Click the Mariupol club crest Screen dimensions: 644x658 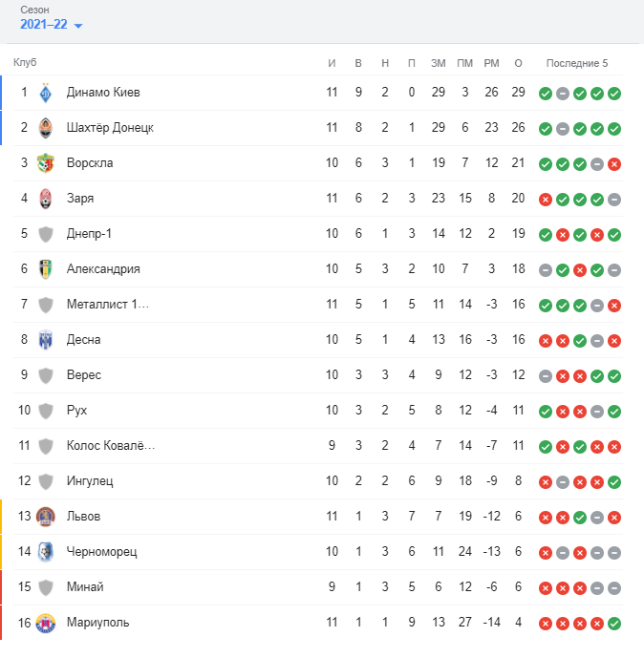tap(46, 623)
